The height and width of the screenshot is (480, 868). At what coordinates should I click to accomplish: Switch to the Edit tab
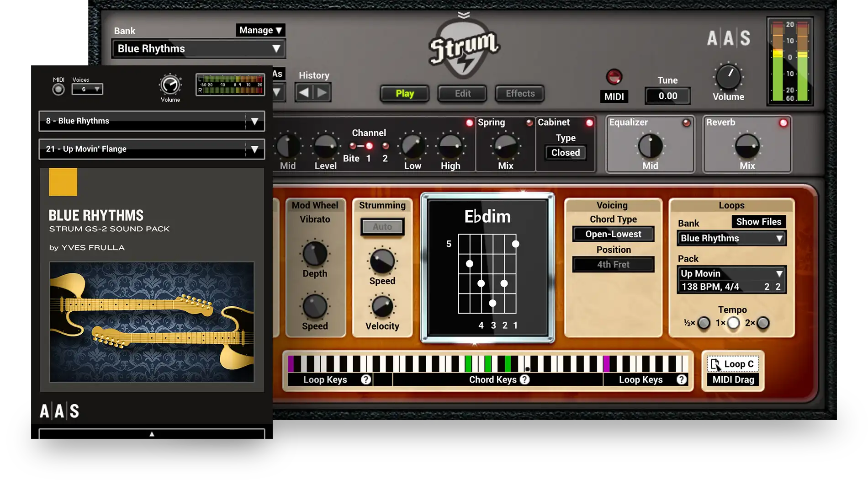tap(462, 93)
